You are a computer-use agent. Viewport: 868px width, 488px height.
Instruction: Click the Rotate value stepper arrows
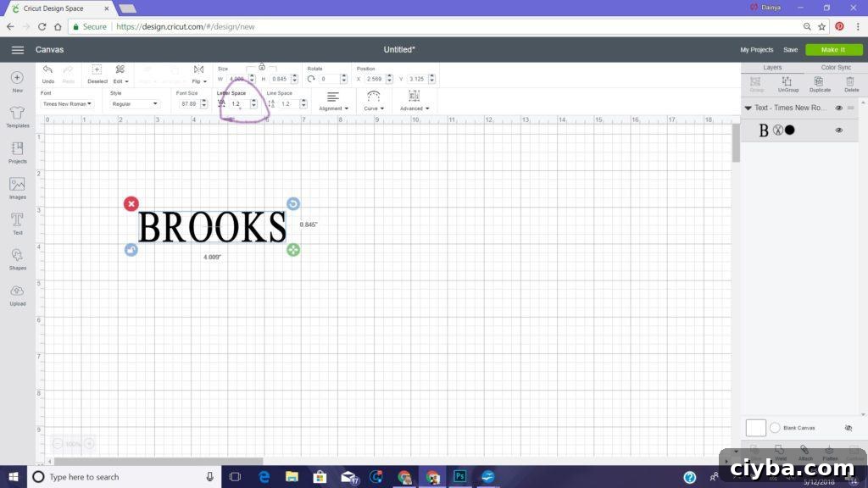(x=344, y=79)
